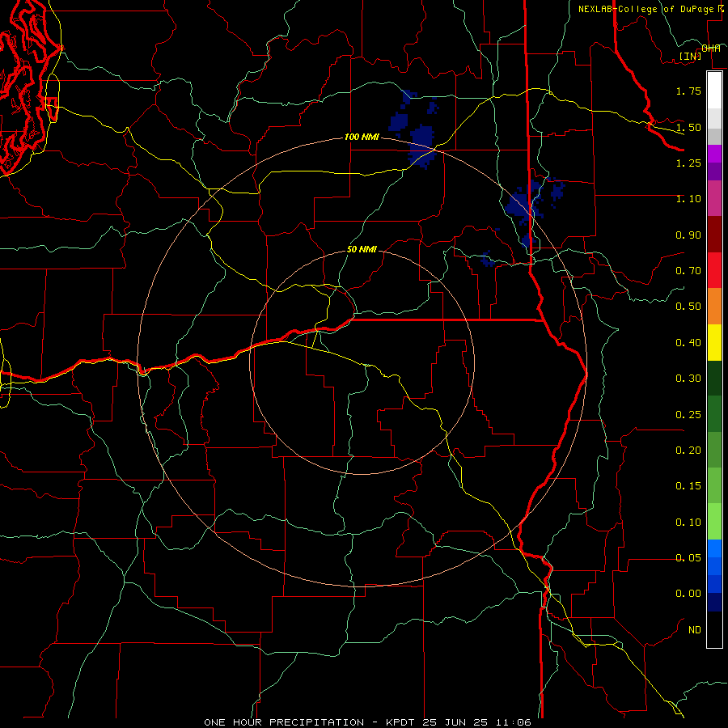This screenshot has width=728, height=728.
Task: Select the 0.90 legend label
Action: pyautogui.click(x=688, y=235)
